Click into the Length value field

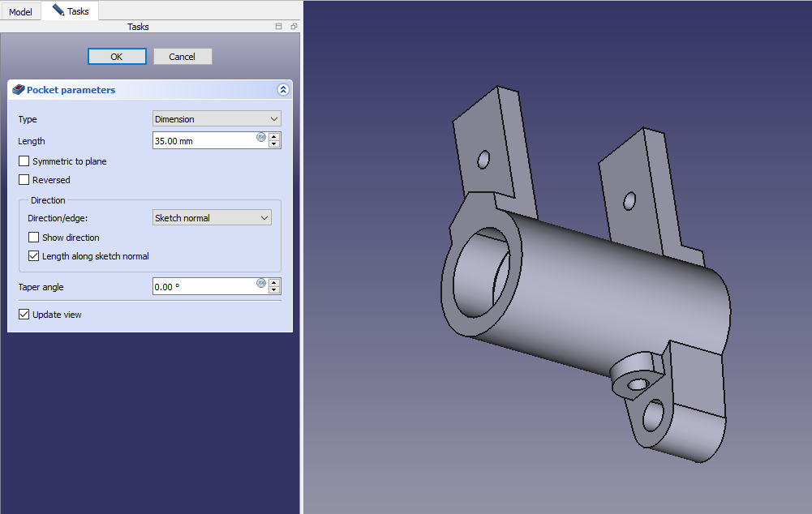(x=203, y=141)
